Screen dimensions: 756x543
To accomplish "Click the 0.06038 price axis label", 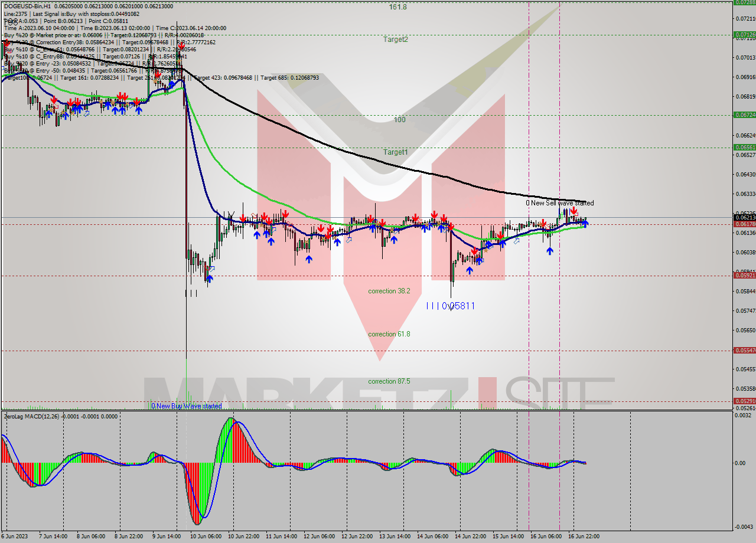I will click(744, 252).
